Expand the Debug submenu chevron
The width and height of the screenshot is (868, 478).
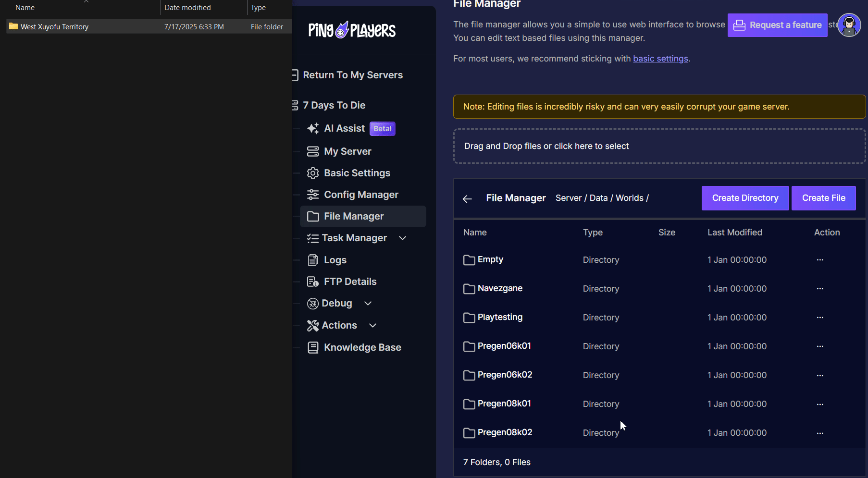[x=368, y=304]
